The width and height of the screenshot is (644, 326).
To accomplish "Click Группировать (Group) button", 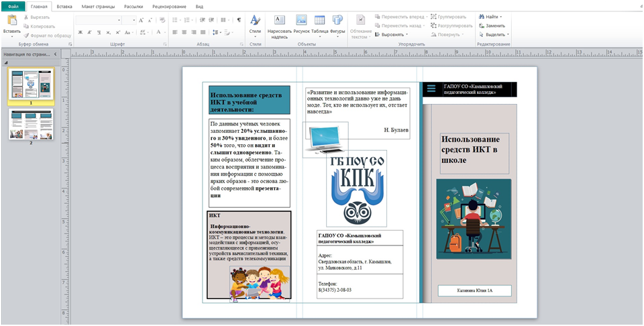I will [449, 17].
